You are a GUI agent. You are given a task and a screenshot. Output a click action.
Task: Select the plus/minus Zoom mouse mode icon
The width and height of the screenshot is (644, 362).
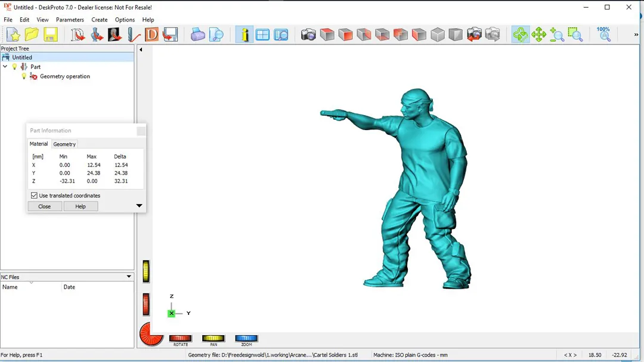(x=557, y=35)
